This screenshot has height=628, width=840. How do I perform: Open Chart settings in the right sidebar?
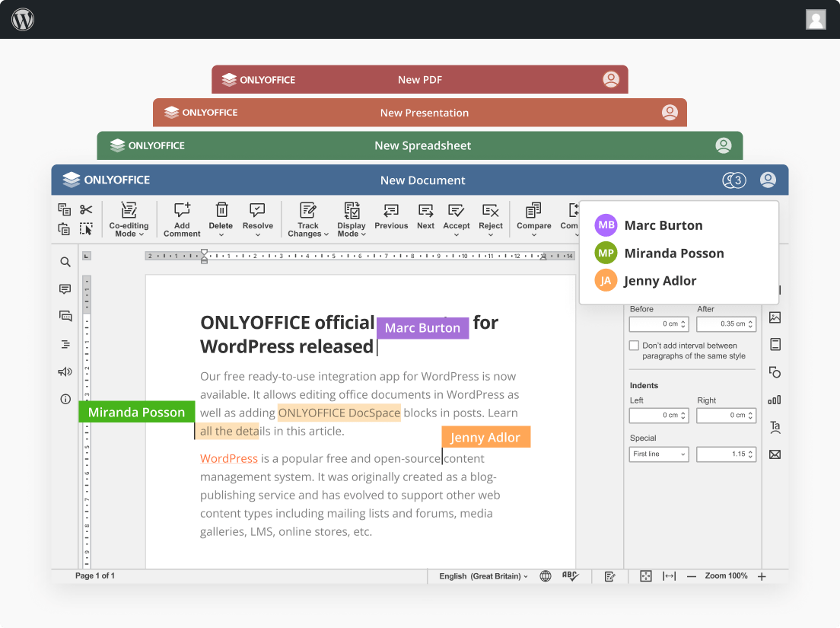pyautogui.click(x=775, y=400)
